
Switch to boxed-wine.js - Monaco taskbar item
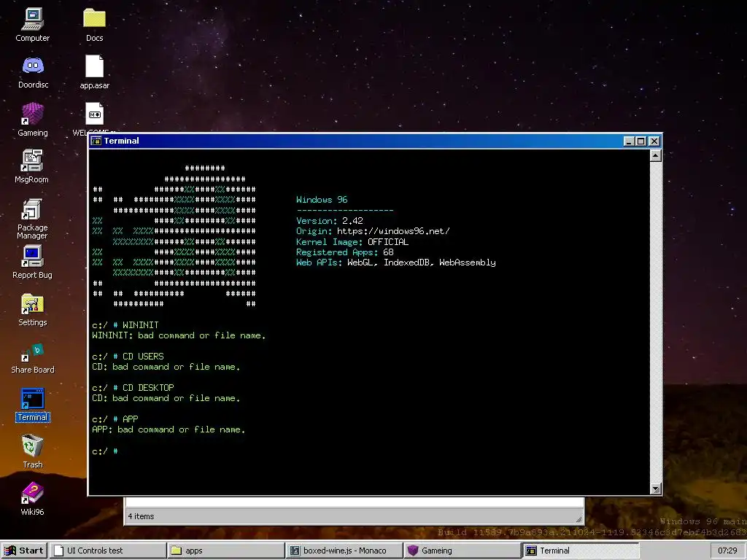pyautogui.click(x=344, y=551)
